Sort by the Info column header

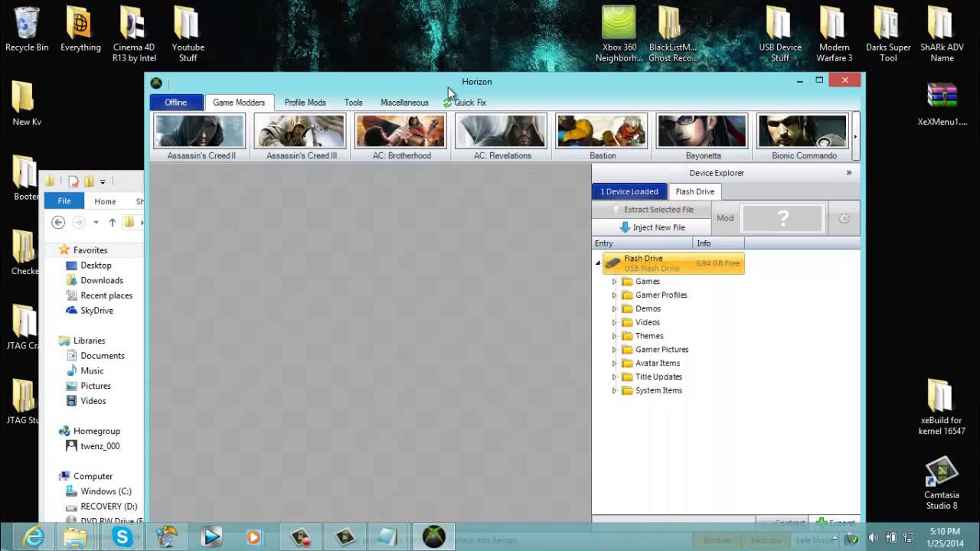click(x=718, y=243)
